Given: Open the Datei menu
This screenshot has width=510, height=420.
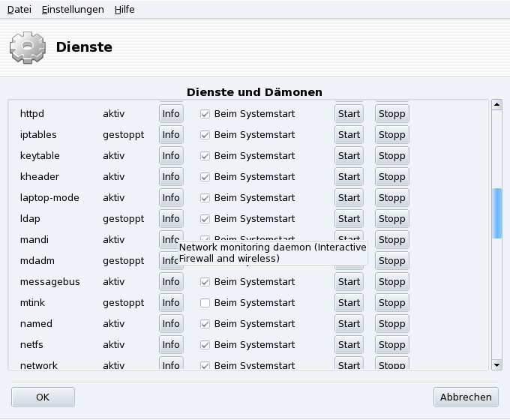Looking at the screenshot, I should tap(19, 10).
